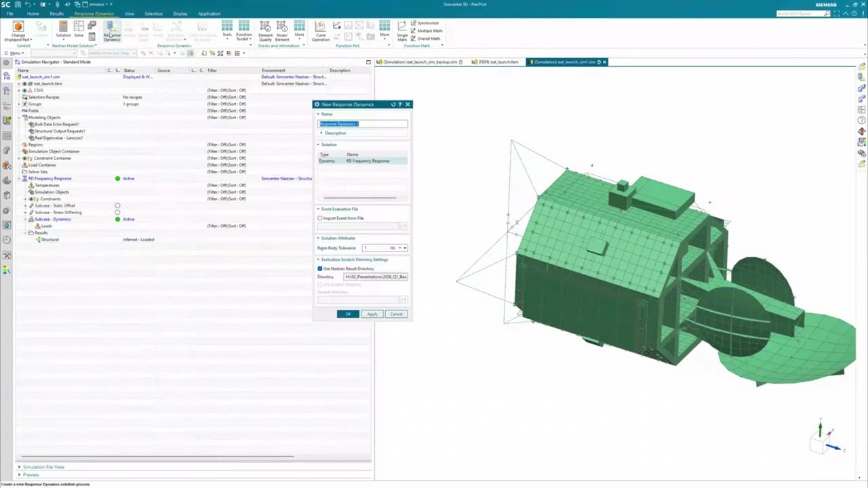Open the Hz units dropdown

[x=399, y=247]
